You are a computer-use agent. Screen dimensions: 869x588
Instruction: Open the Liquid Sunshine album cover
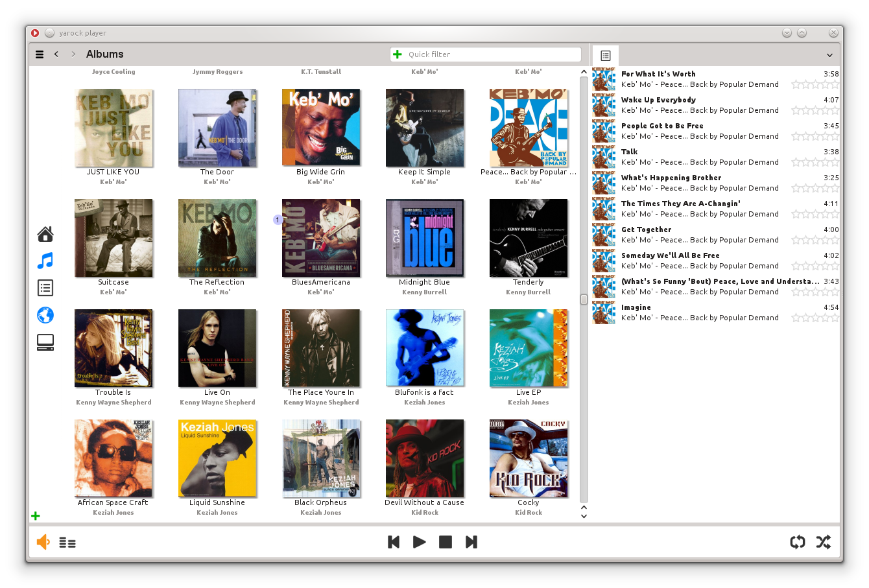coord(217,458)
